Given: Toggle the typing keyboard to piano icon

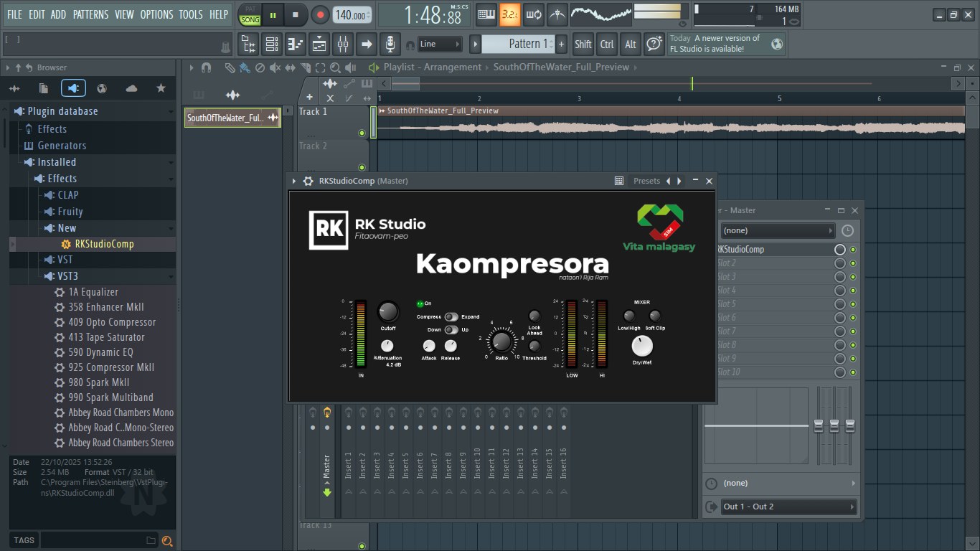Looking at the screenshot, I should (486, 14).
